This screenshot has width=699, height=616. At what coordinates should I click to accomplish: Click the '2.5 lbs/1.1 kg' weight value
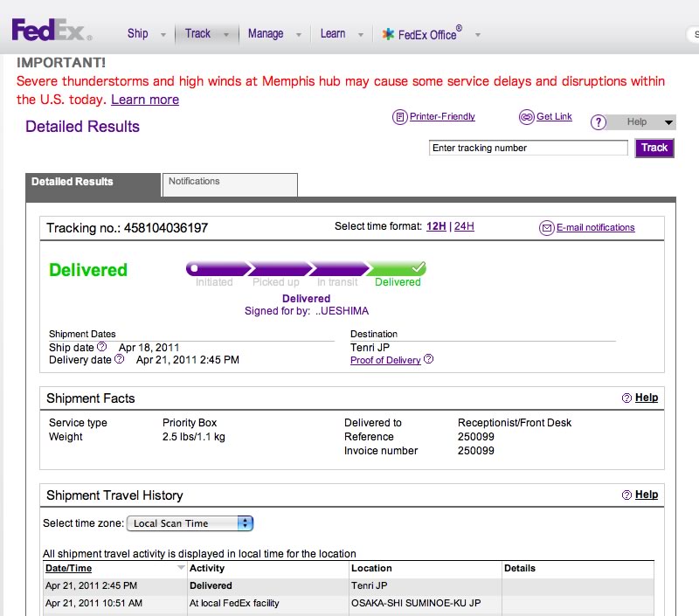click(193, 437)
